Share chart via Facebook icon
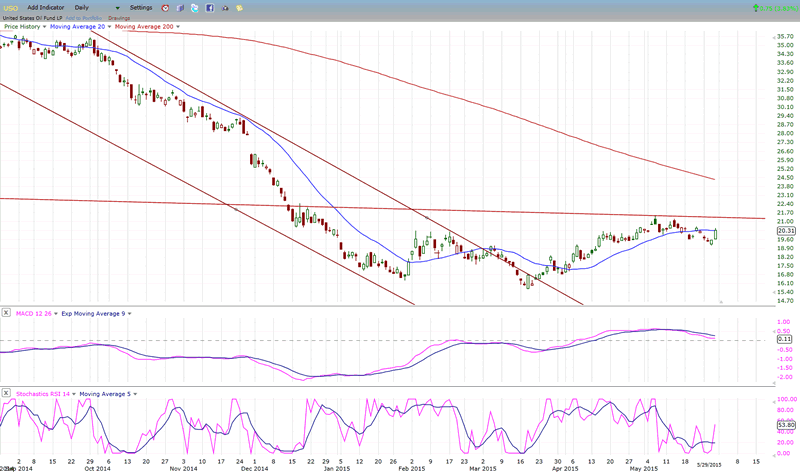The image size is (800, 472). point(208,7)
